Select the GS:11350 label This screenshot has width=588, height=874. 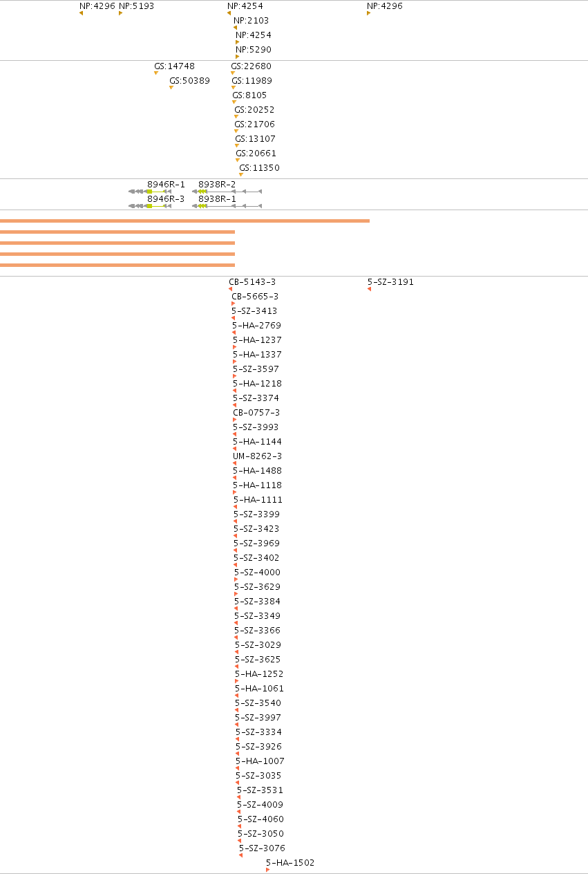click(x=259, y=168)
